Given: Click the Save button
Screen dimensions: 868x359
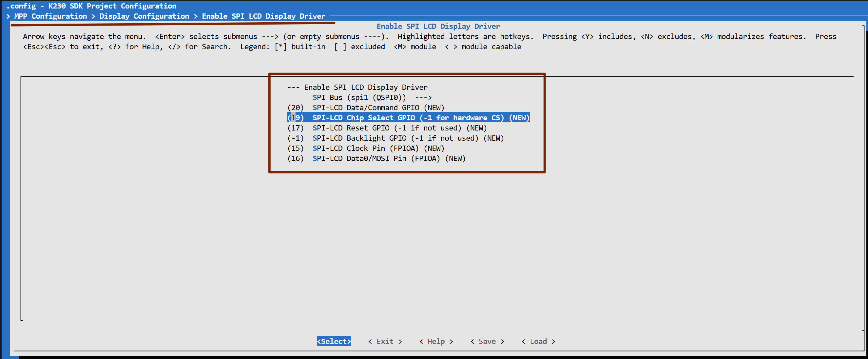Looking at the screenshot, I should [x=487, y=341].
